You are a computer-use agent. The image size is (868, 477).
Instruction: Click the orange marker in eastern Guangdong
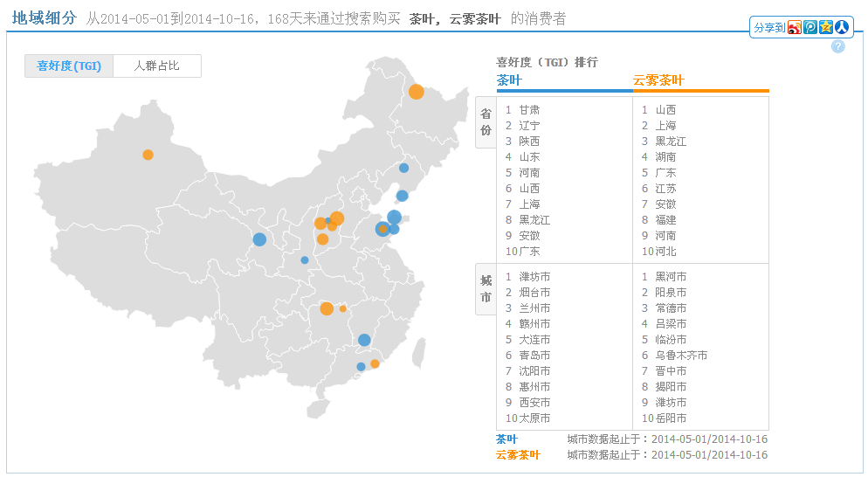tap(375, 363)
